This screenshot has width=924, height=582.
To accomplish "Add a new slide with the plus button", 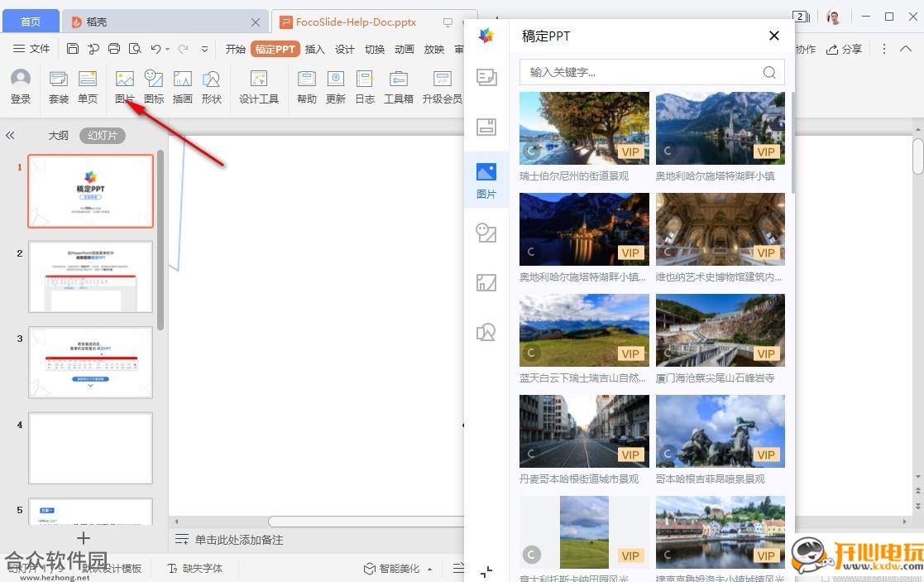I will pos(83,538).
